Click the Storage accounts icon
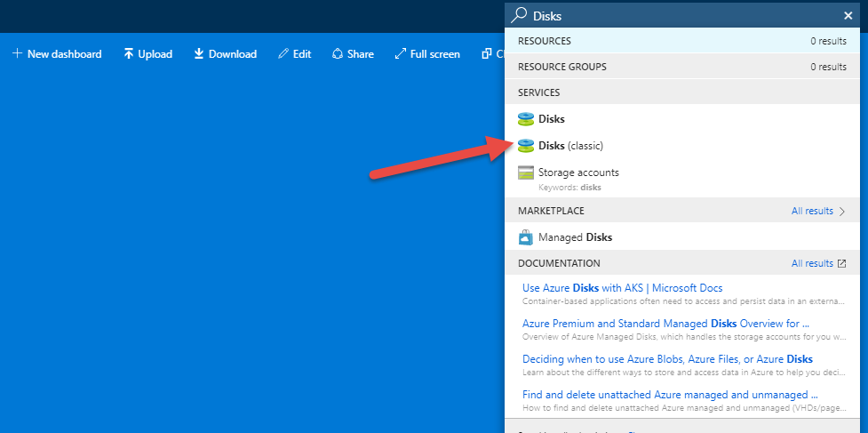 [525, 172]
